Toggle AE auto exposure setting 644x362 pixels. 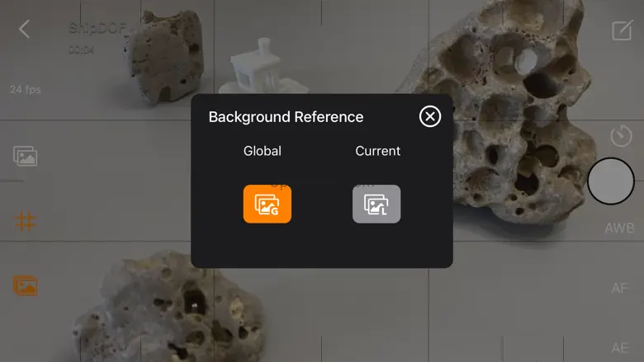pyautogui.click(x=619, y=348)
